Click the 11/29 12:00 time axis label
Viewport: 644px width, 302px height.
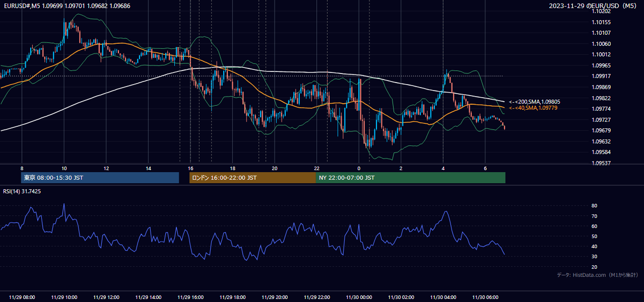(106, 297)
